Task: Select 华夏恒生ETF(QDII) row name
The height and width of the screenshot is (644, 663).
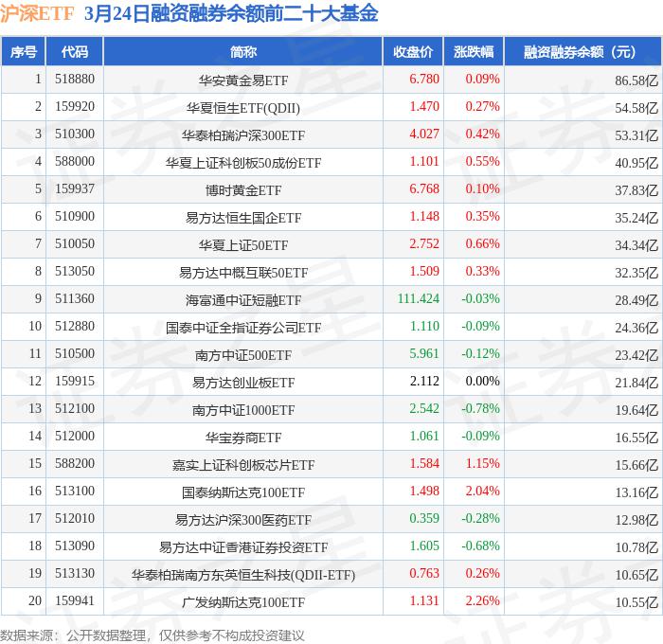Action: (243, 108)
